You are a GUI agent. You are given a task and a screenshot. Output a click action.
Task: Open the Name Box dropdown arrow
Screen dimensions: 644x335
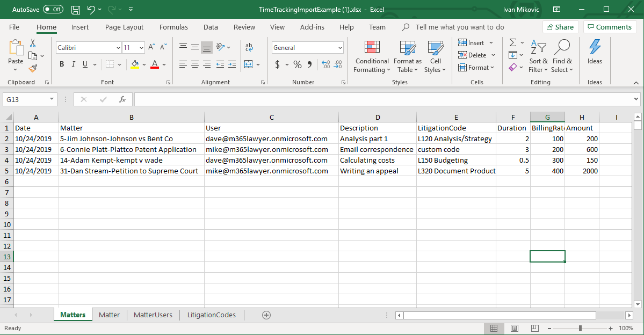(52, 99)
